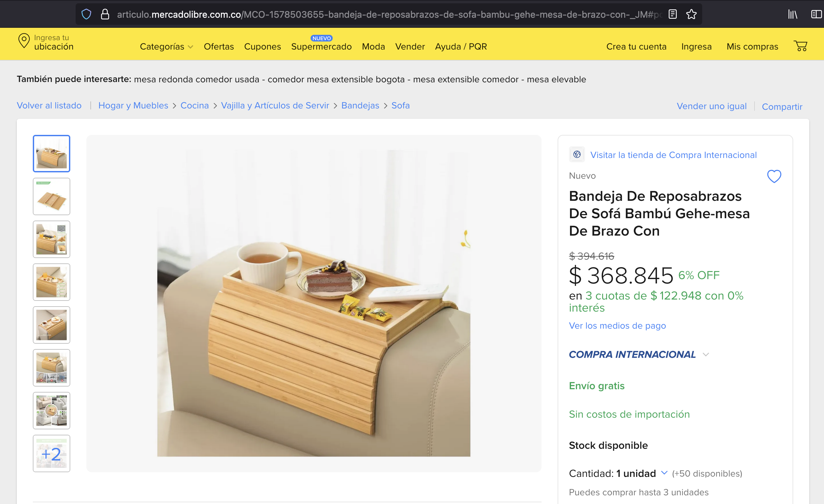This screenshot has width=824, height=504.
Task: Open Crea tu cuenta
Action: [636, 47]
